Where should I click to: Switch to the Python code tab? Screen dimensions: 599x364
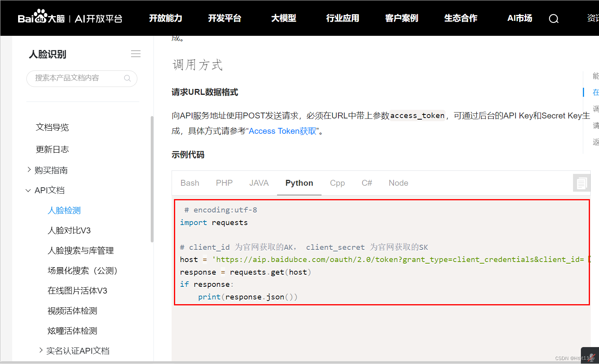(x=299, y=183)
